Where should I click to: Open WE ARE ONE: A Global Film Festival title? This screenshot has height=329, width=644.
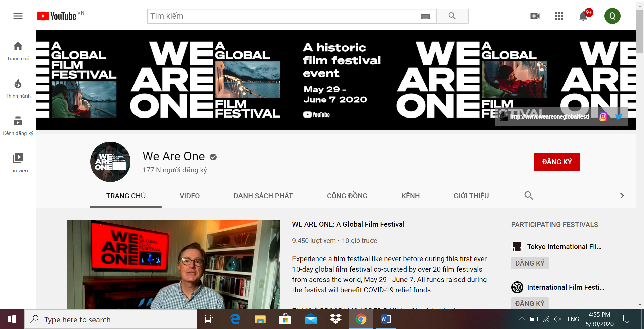tap(348, 224)
